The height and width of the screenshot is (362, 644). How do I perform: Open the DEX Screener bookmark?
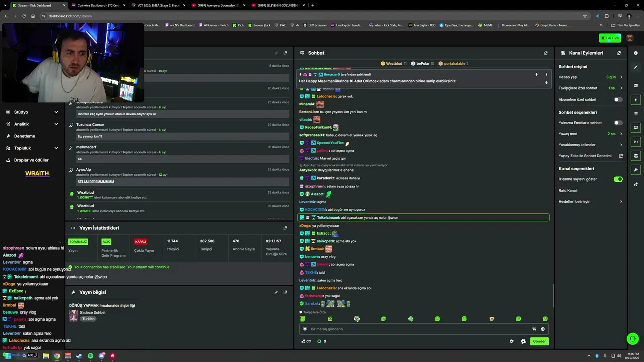(x=315, y=25)
